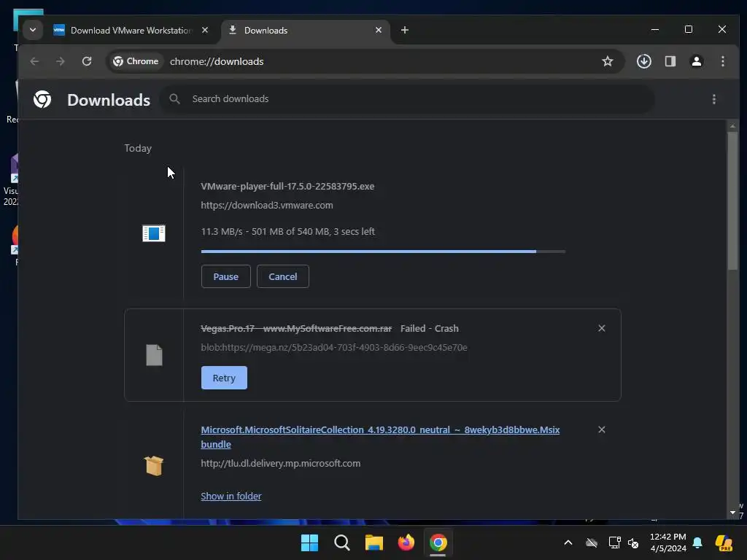Screen dimensions: 747x560
Task: Click the Solitaire package box icon
Action: [154, 466]
